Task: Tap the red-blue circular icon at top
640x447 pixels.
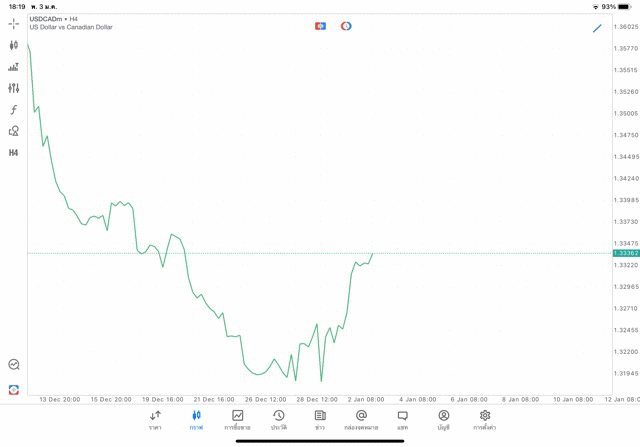Action: click(346, 26)
